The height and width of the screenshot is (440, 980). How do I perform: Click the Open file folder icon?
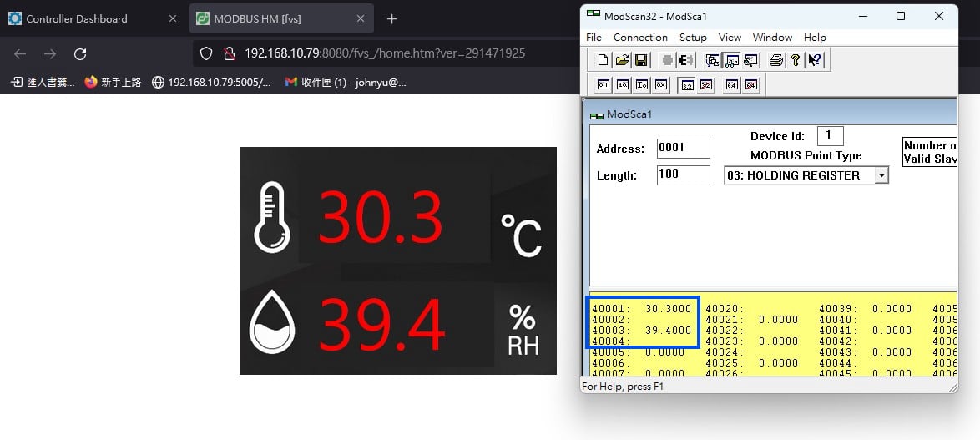[622, 60]
